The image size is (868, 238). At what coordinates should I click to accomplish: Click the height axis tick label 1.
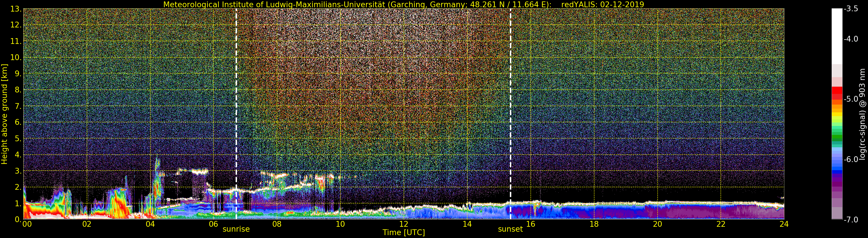coord(18,203)
